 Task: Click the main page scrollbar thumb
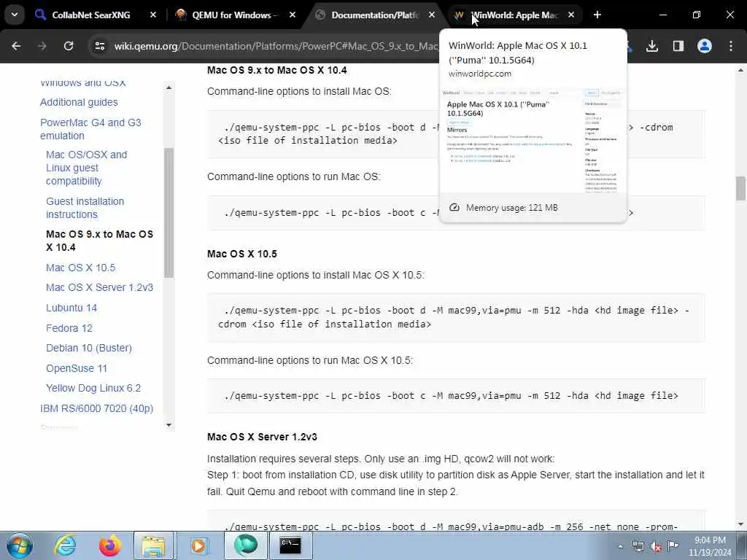tap(740, 189)
